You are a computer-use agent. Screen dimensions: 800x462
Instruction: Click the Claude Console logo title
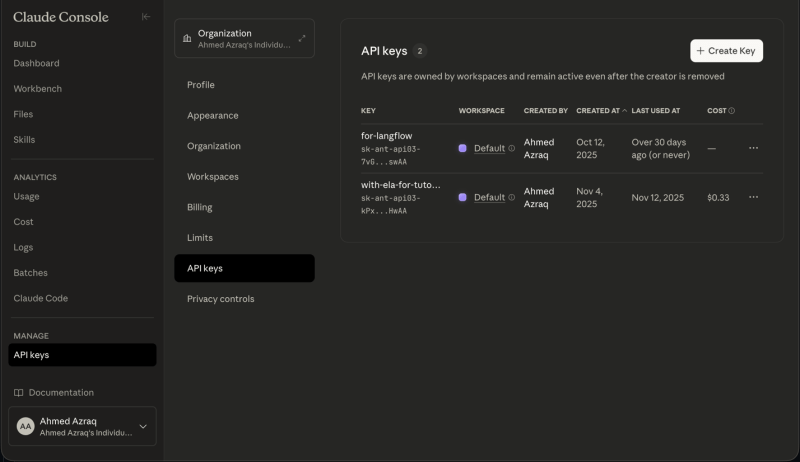(61, 17)
